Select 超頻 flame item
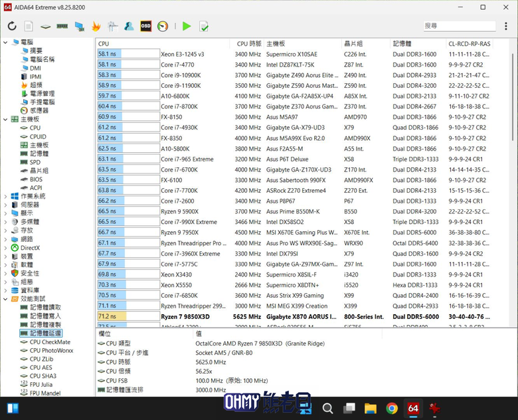The width and height of the screenshot is (518, 420). [36, 85]
